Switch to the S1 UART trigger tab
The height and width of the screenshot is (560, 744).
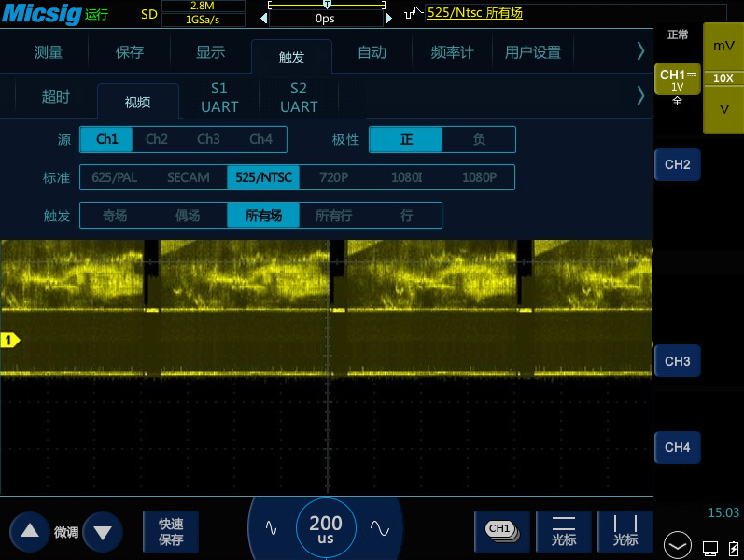pos(219,97)
